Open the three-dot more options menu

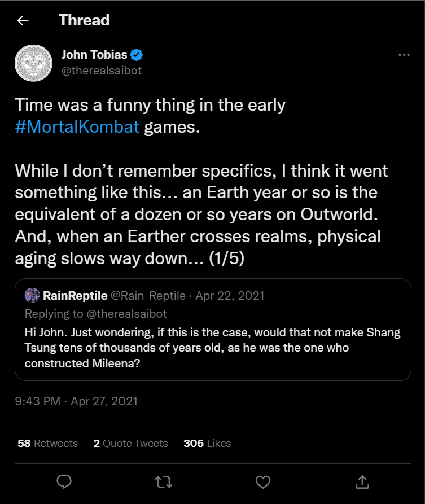click(x=404, y=55)
